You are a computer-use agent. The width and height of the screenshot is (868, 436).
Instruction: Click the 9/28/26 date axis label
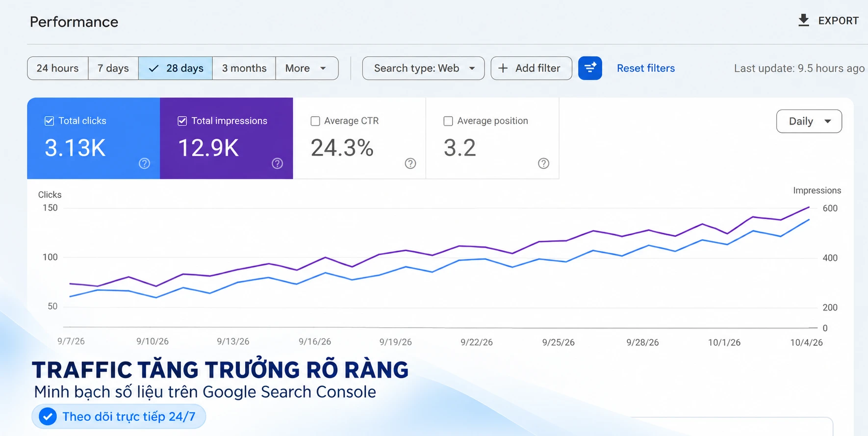point(643,342)
